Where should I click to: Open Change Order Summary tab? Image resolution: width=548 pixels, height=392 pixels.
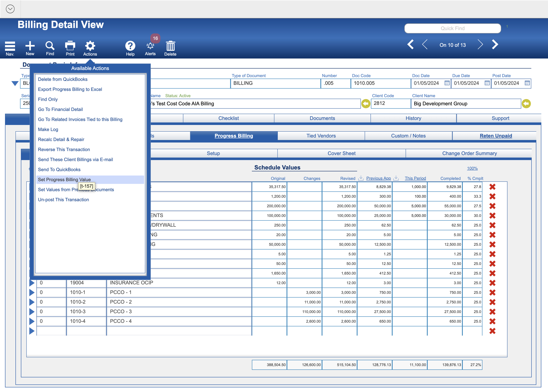(469, 154)
